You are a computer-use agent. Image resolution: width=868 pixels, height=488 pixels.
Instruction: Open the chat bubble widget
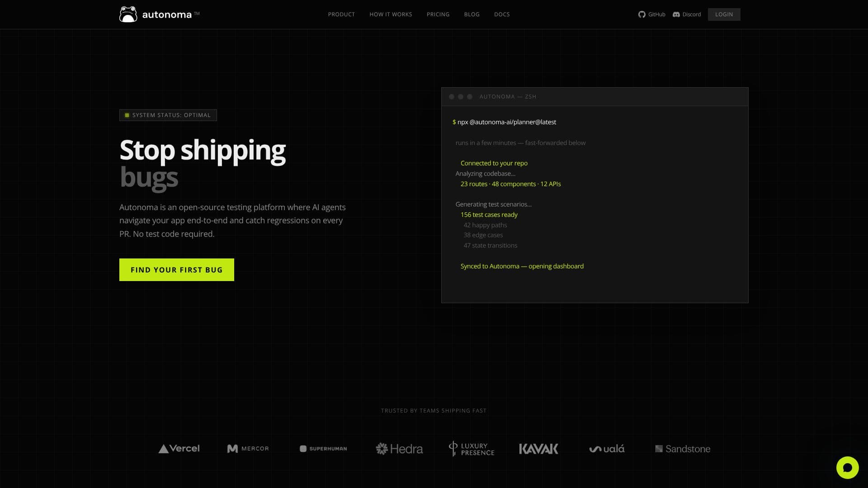(847, 467)
